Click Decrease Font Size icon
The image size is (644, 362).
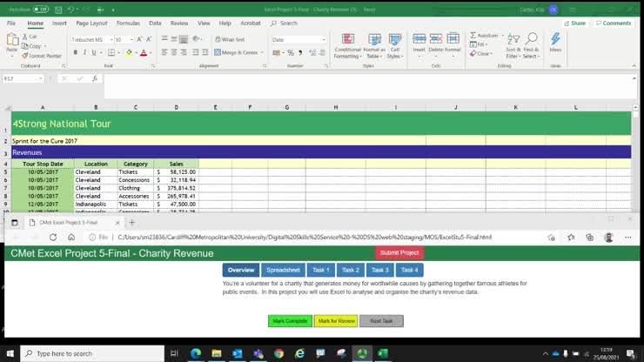click(149, 39)
